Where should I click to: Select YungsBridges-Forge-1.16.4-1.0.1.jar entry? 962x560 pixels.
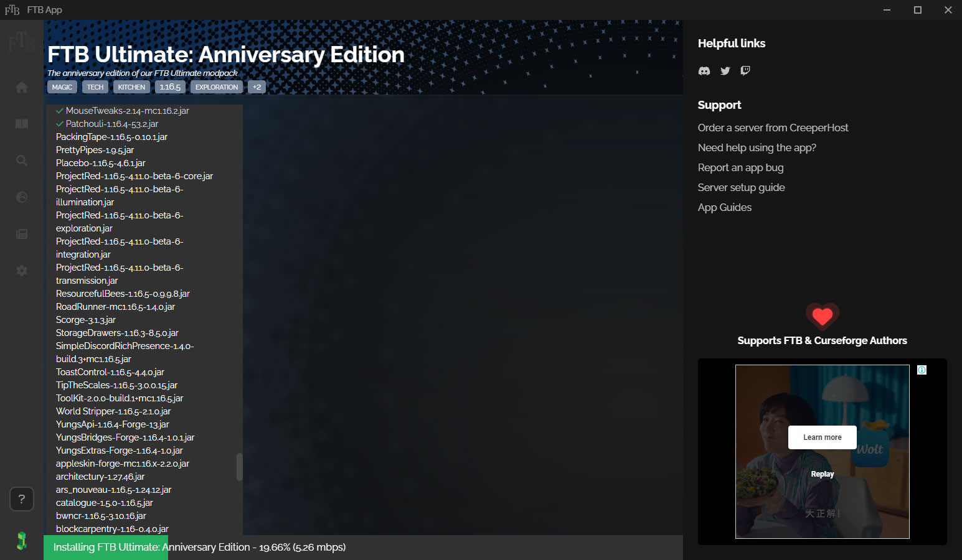click(125, 437)
